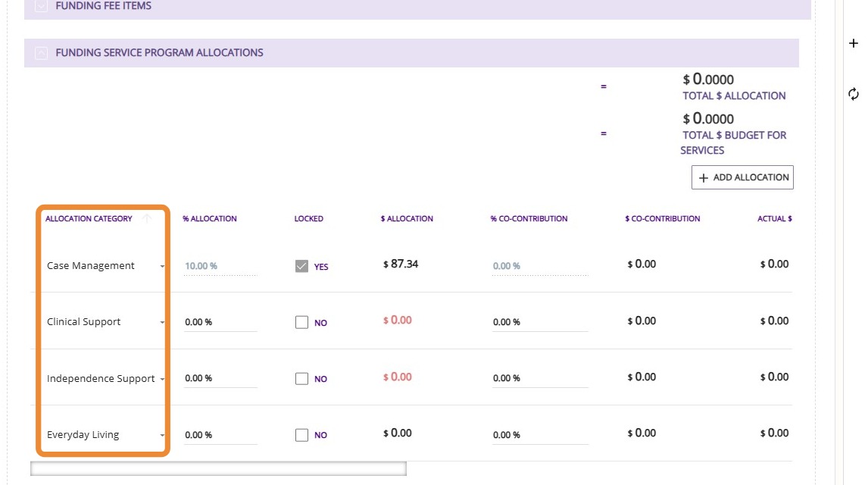This screenshot has height=485, width=868.
Task: Open the Everyday Living category dropdown
Action: point(162,435)
